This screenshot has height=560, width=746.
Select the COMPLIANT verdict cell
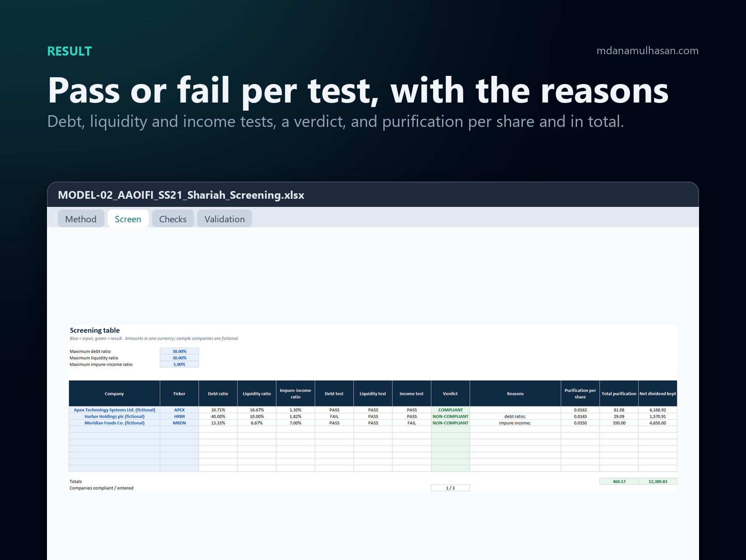(x=450, y=410)
